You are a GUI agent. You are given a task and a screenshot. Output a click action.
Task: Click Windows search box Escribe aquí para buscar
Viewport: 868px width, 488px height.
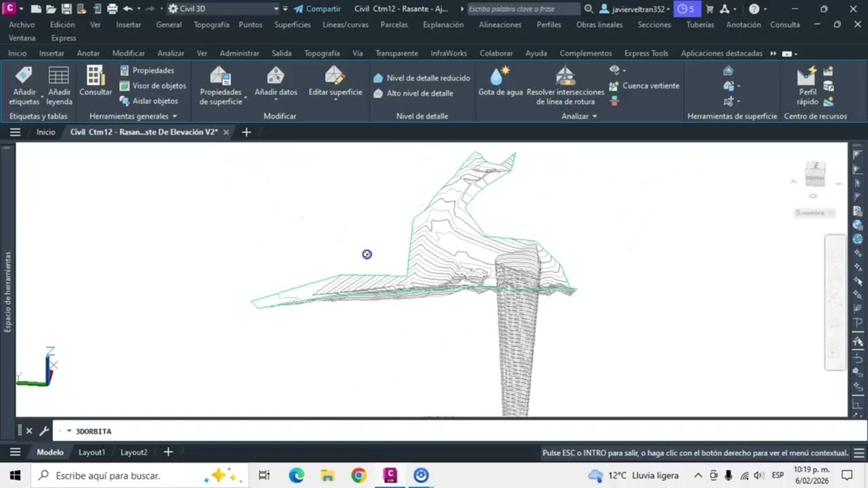click(x=140, y=475)
